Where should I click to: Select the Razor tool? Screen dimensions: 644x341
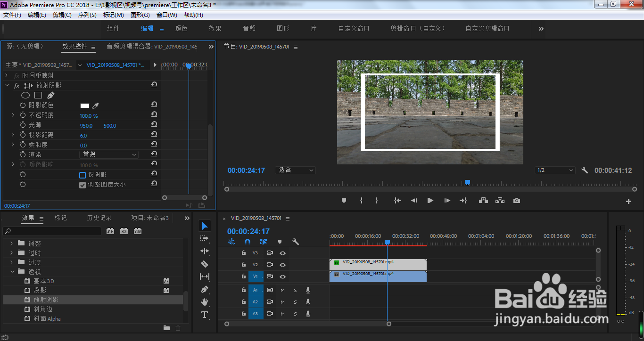pyautogui.click(x=205, y=264)
